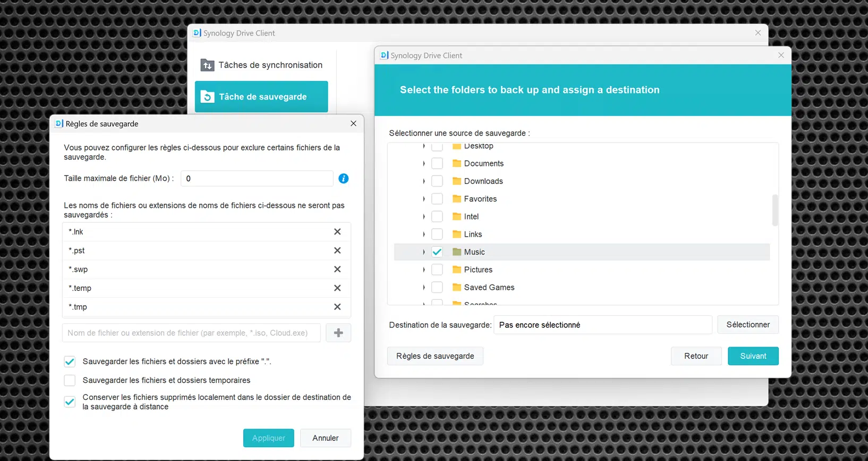Expand the Links folder tree

424,234
